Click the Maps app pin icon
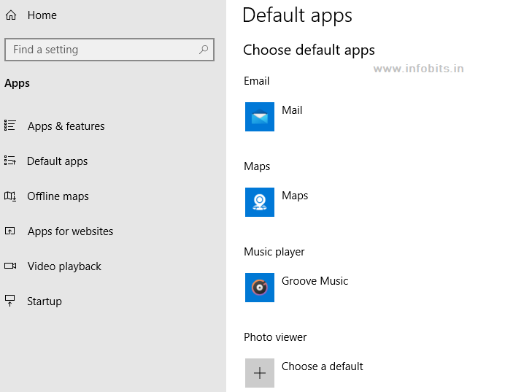The width and height of the screenshot is (532, 392). (260, 202)
